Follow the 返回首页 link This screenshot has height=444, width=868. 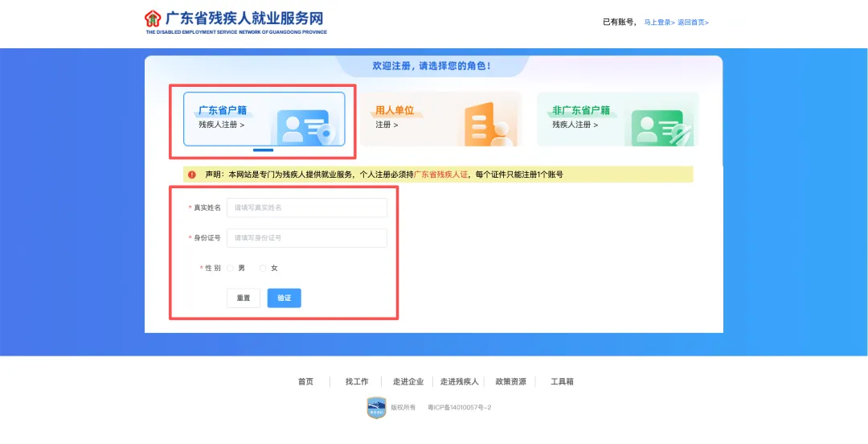pyautogui.click(x=693, y=23)
